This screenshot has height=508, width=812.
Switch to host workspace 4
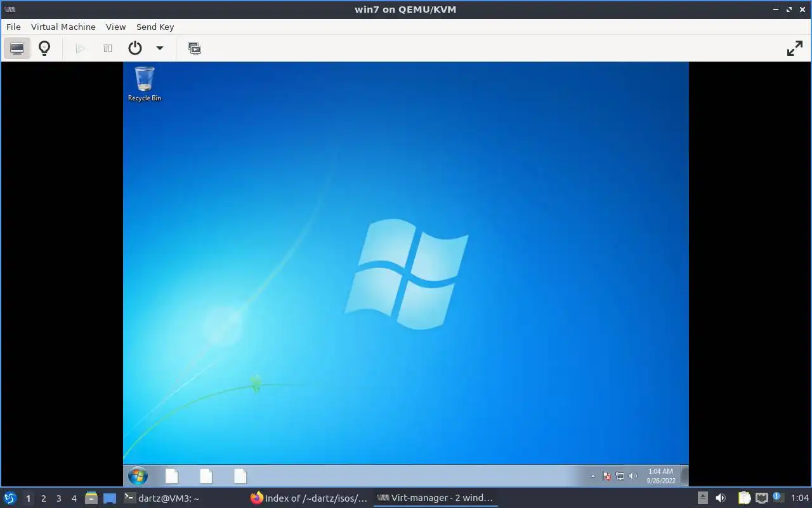74,498
